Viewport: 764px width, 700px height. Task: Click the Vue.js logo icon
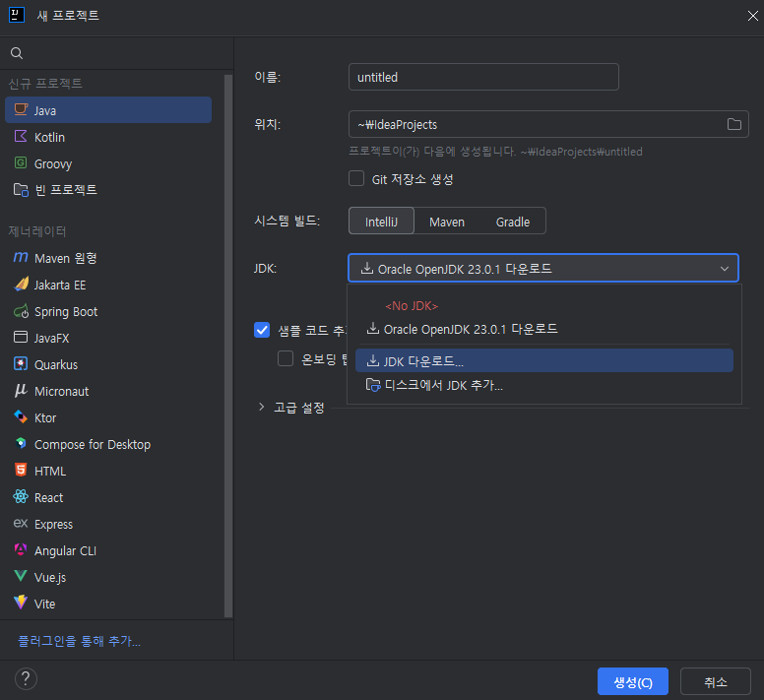[21, 576]
